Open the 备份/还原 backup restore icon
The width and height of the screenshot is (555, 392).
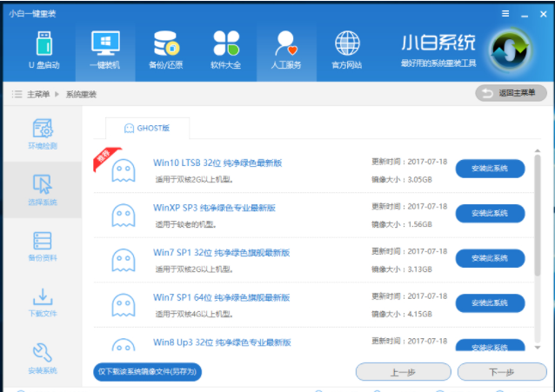point(165,49)
